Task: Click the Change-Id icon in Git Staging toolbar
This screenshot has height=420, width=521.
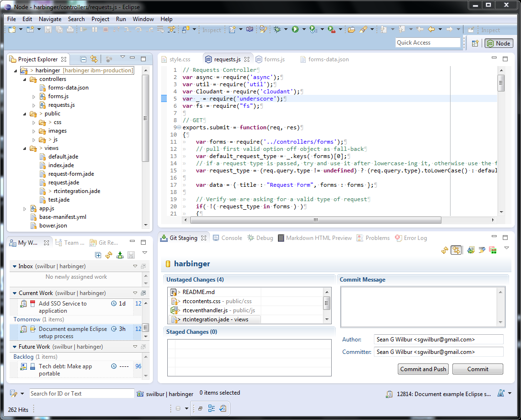Action: pos(493,250)
